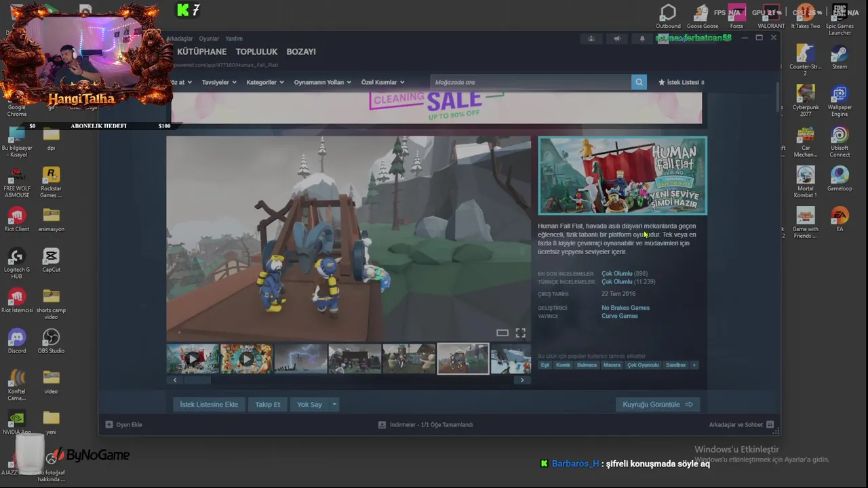
Task: Click the Steam store search magnifier button
Action: pos(639,82)
